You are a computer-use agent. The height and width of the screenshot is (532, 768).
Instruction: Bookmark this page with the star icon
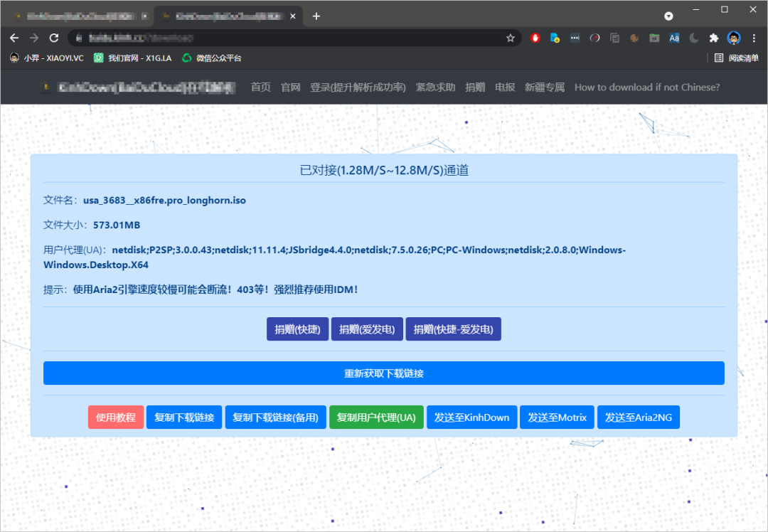[x=511, y=38]
